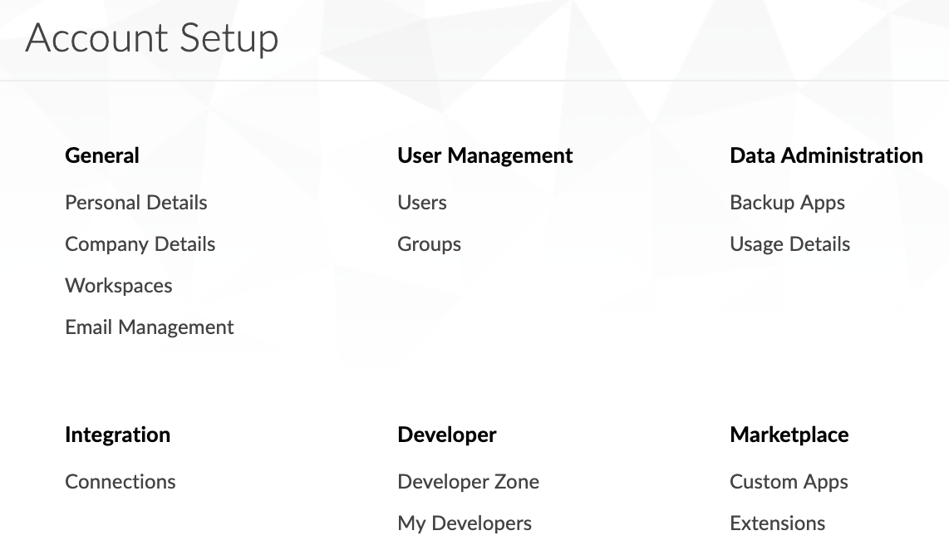Viewport: 949px width, 560px height.
Task: Open Extensions under Marketplace
Action: coord(777,523)
